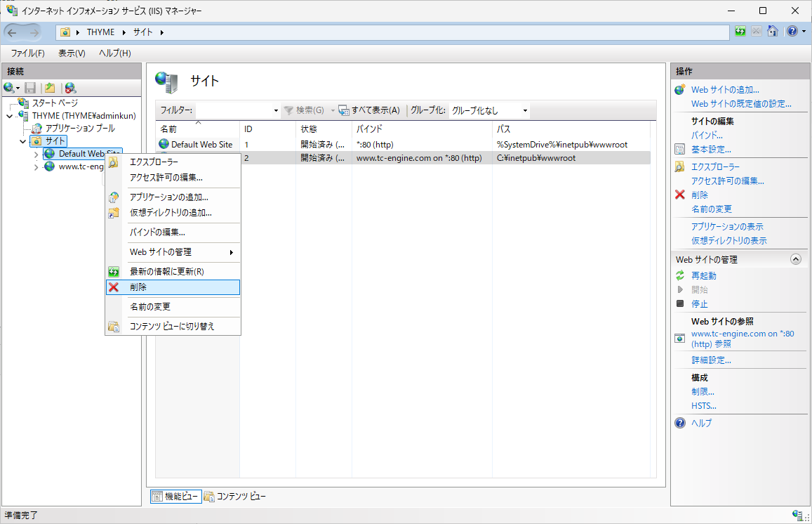Screen dimensions: 812x524
Task: Click the refresh page icon in address bar
Action: tap(740, 31)
